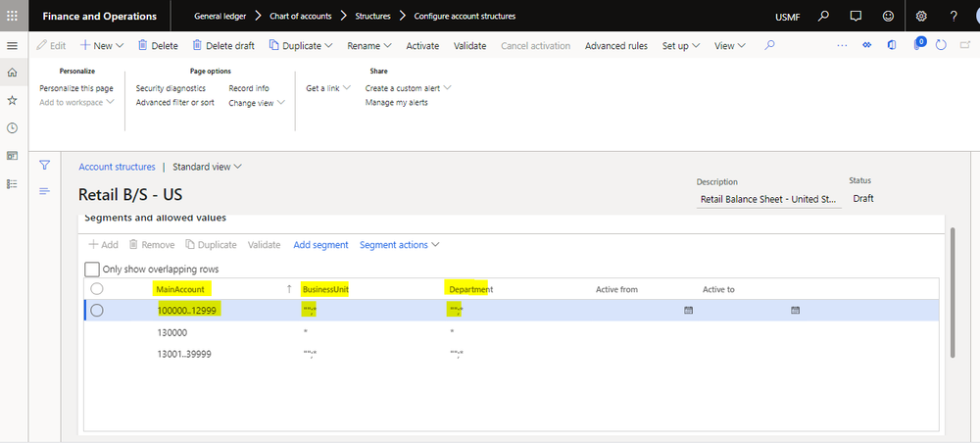Refresh the page with circular arrow icon
Viewport: 980px width, 444px height.
click(941, 45)
